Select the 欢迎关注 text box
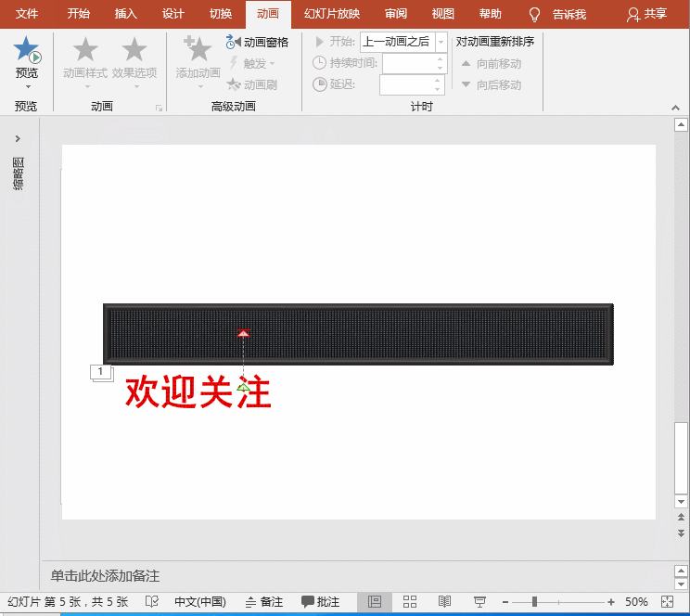Viewport: 690px width, 616px height. [198, 391]
